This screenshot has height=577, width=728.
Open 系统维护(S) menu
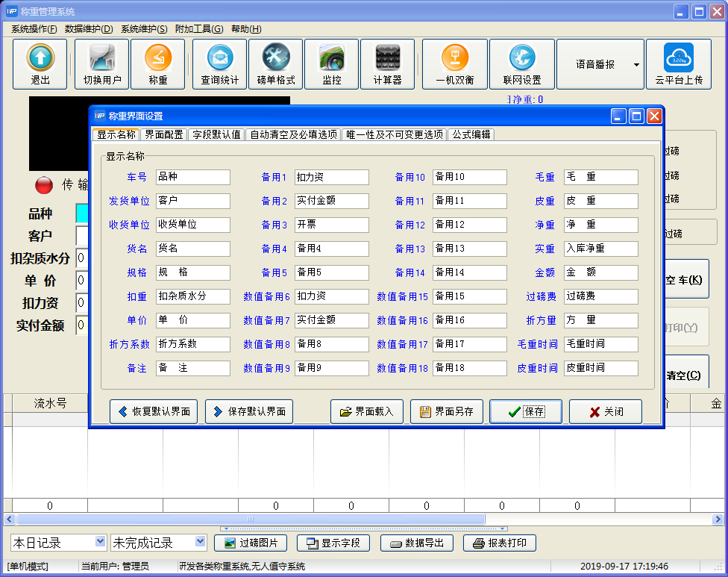(x=144, y=29)
